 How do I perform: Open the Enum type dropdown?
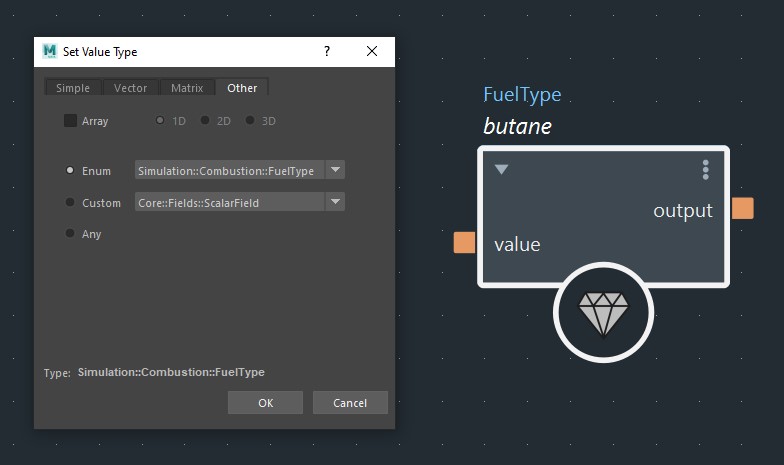[x=239, y=171]
